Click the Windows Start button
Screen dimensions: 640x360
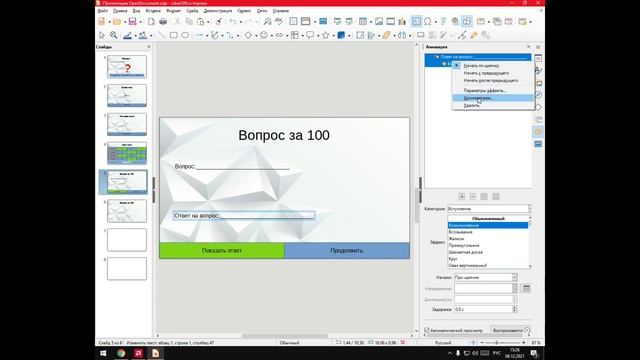103,353
